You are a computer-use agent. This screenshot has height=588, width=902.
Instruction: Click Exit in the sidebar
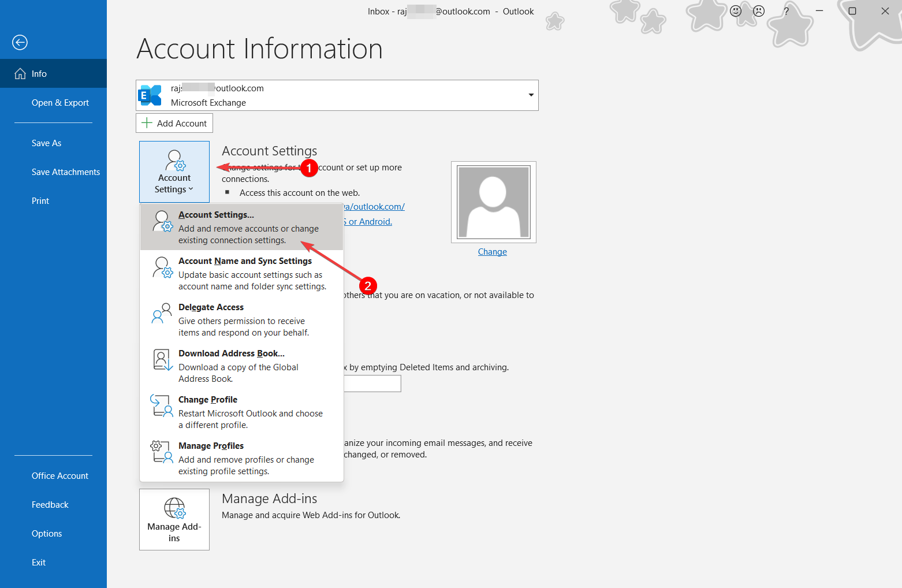[53, 562]
